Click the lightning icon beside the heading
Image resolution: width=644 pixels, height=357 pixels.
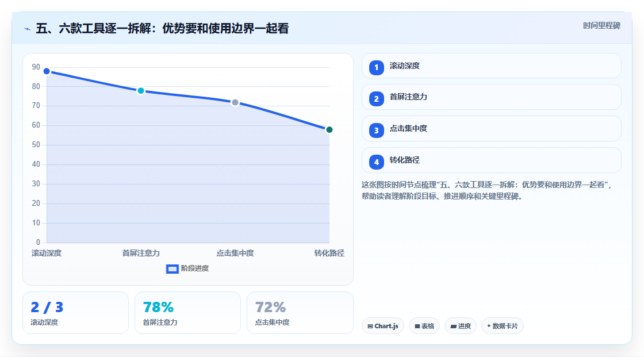[x=28, y=29]
